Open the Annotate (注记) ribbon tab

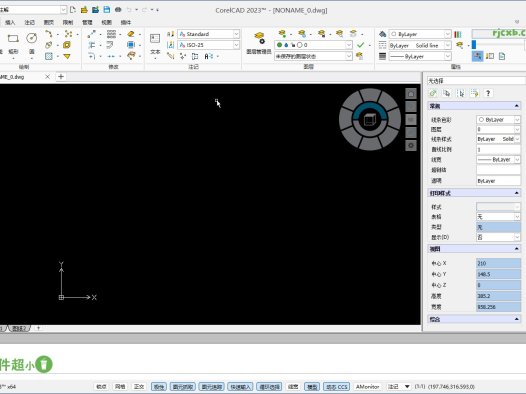30,22
